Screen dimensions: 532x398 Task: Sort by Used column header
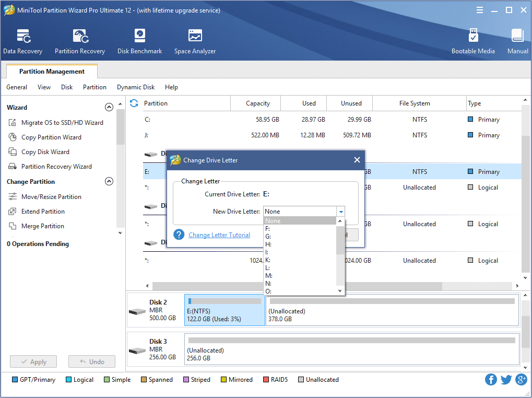[x=304, y=103]
